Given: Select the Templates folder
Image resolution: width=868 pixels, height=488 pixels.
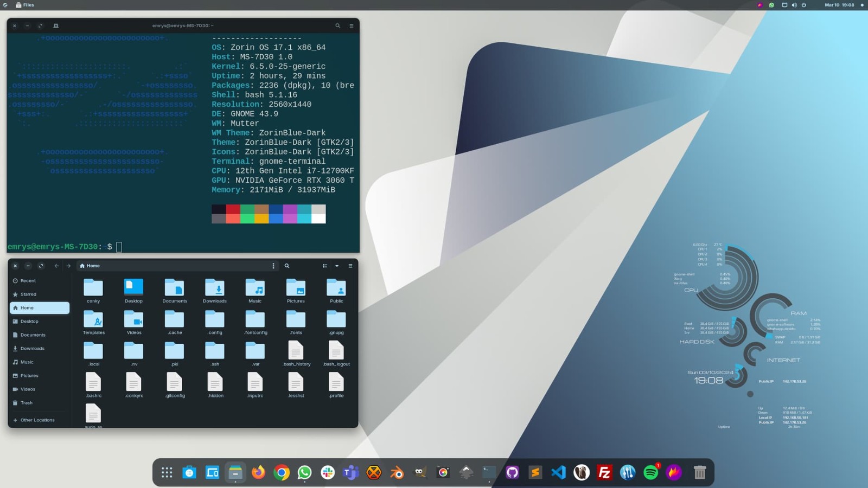Looking at the screenshot, I should click(93, 323).
